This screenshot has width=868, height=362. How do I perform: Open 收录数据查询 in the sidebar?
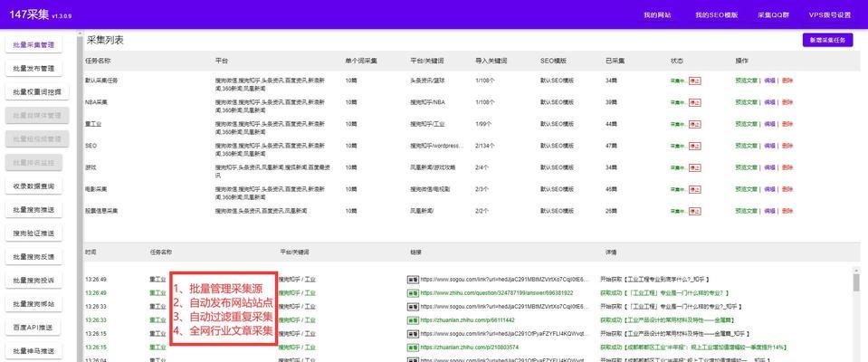coord(33,186)
